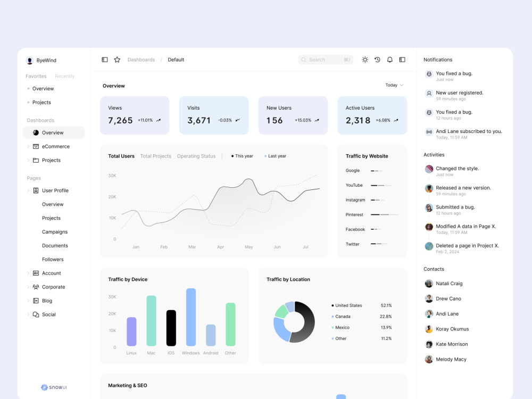
Task: Click the Active Users stat card
Action: pyautogui.click(x=372, y=115)
